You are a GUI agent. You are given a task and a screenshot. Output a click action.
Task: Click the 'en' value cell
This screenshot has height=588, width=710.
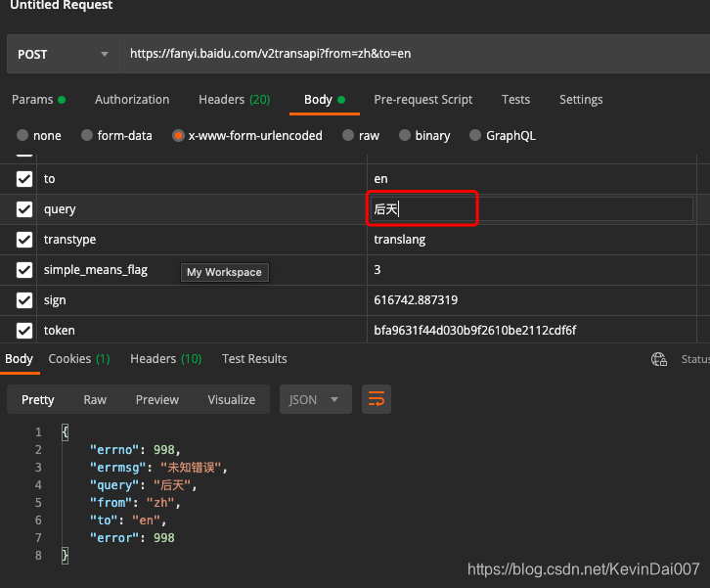(x=532, y=179)
